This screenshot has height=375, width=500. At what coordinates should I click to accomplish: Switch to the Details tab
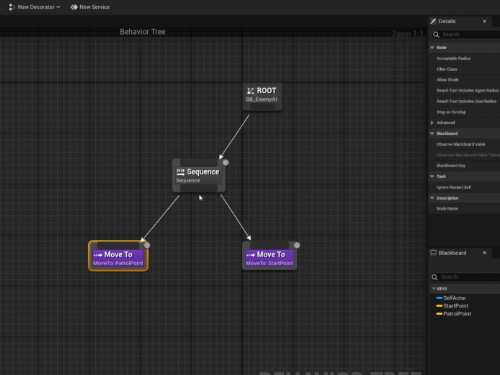click(x=447, y=21)
